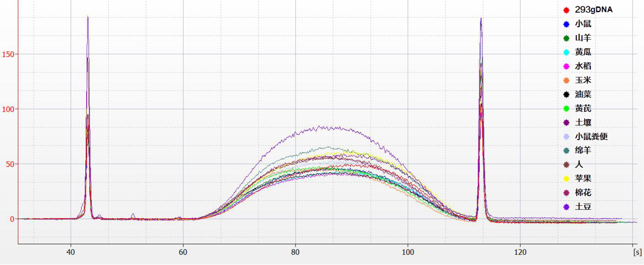
Task: Toggle the 土壤 sample trace in legend
Action: point(583,123)
